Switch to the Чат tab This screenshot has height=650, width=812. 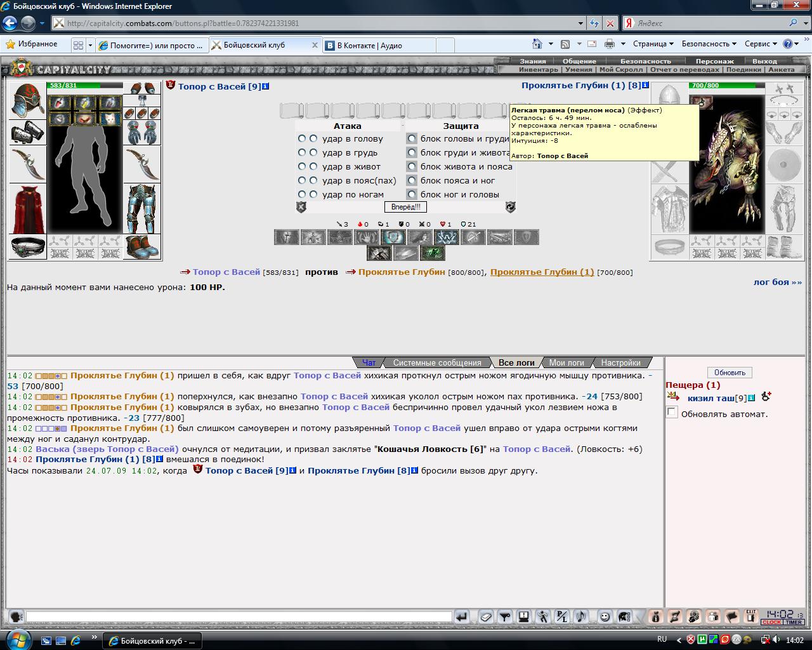pyautogui.click(x=369, y=362)
